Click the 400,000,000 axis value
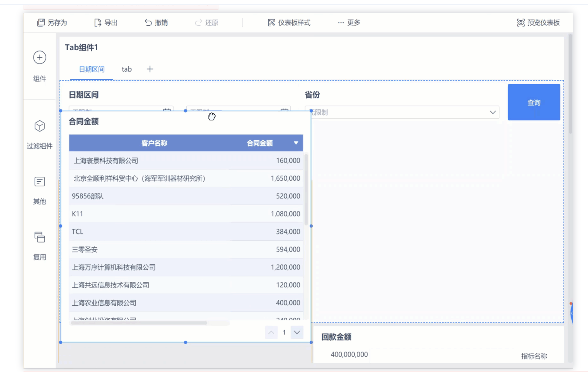The width and height of the screenshot is (588, 372). coord(349,355)
